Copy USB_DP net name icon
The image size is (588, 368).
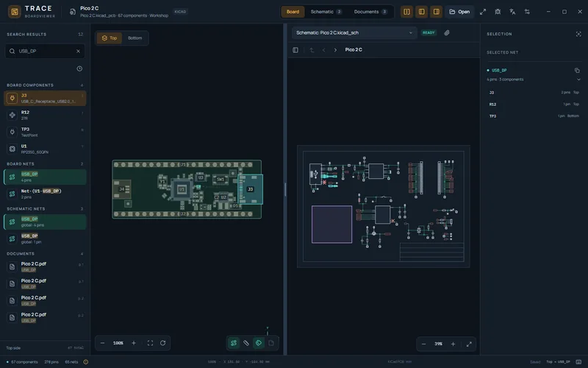(x=577, y=70)
